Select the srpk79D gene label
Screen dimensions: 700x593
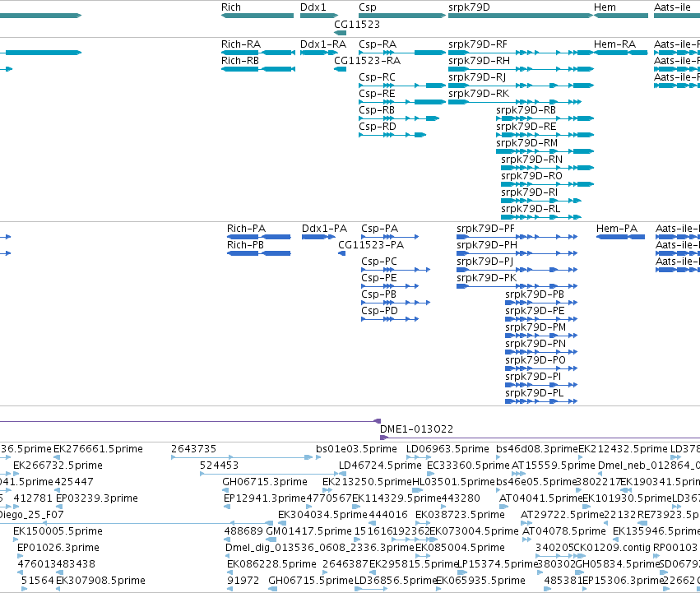point(469,7)
